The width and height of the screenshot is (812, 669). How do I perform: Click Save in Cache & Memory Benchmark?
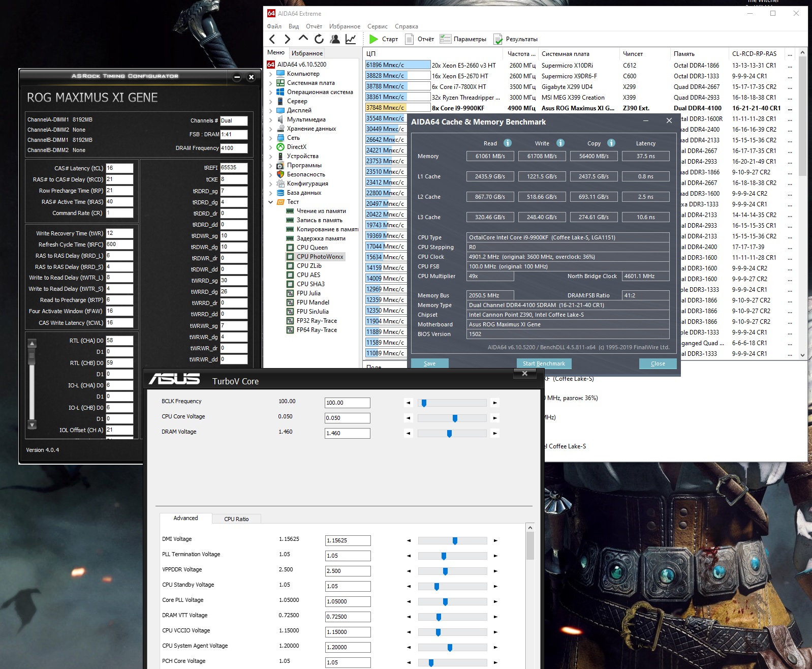tap(429, 363)
